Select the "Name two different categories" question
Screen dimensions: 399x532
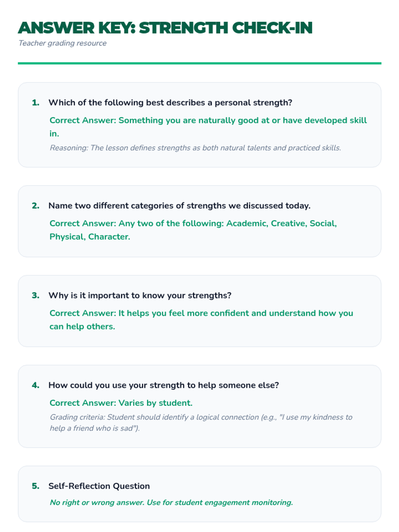pos(179,206)
